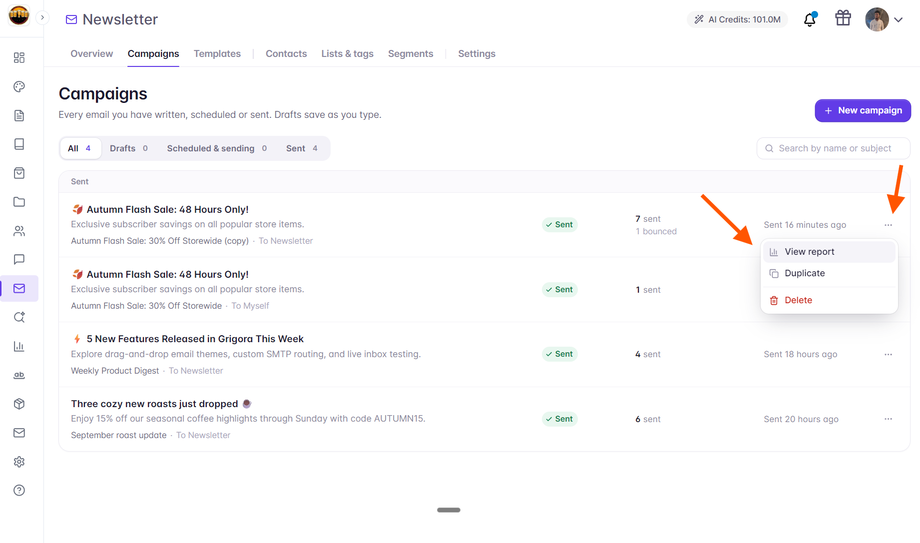Image resolution: width=920 pixels, height=543 pixels.
Task: Open the three-dot menu for 5 New Features campaign
Action: tap(888, 355)
